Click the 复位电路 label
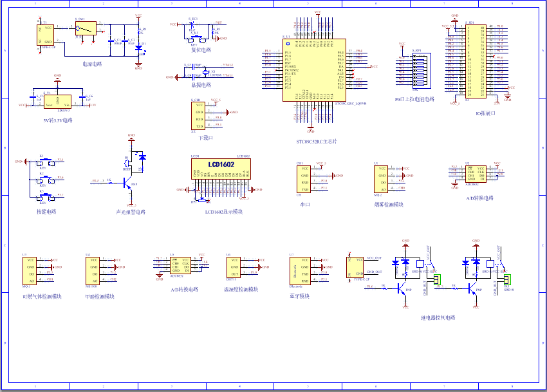 (x=201, y=50)
